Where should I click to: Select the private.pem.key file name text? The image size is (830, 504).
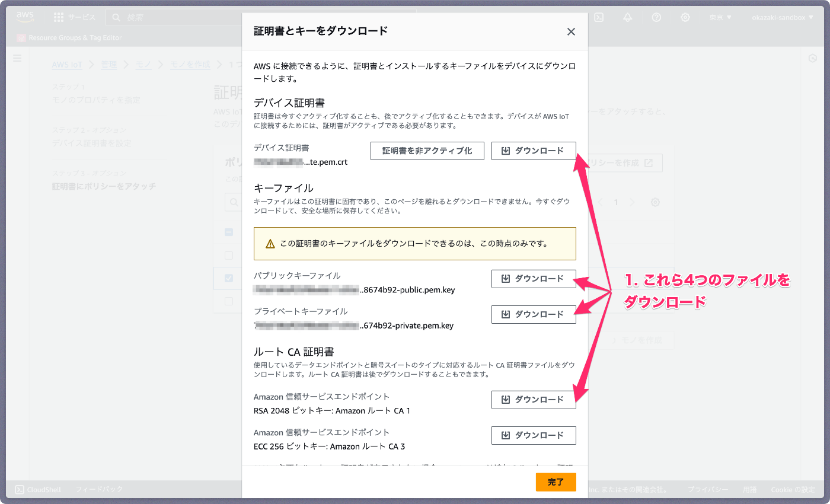[353, 326]
